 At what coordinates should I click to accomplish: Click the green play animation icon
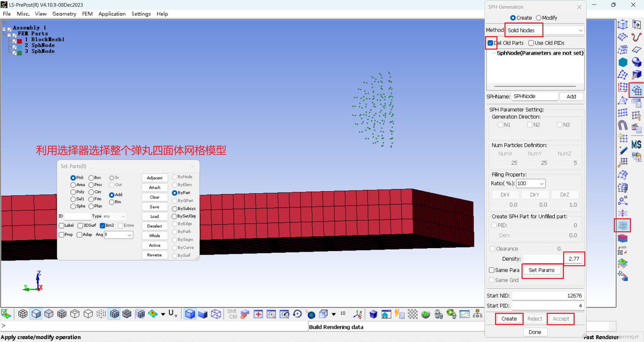coord(426,314)
